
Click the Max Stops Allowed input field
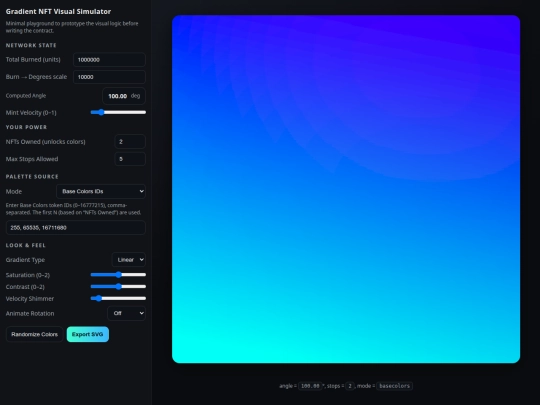point(130,159)
